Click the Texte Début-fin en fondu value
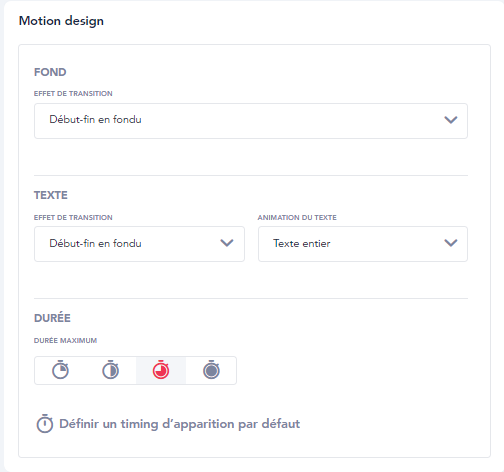This screenshot has width=504, height=472. coord(95,243)
